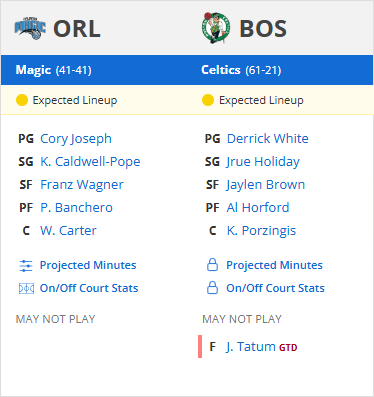Click the Magic On/Off Court Stats court icon
The width and height of the screenshot is (374, 397).
point(26,288)
